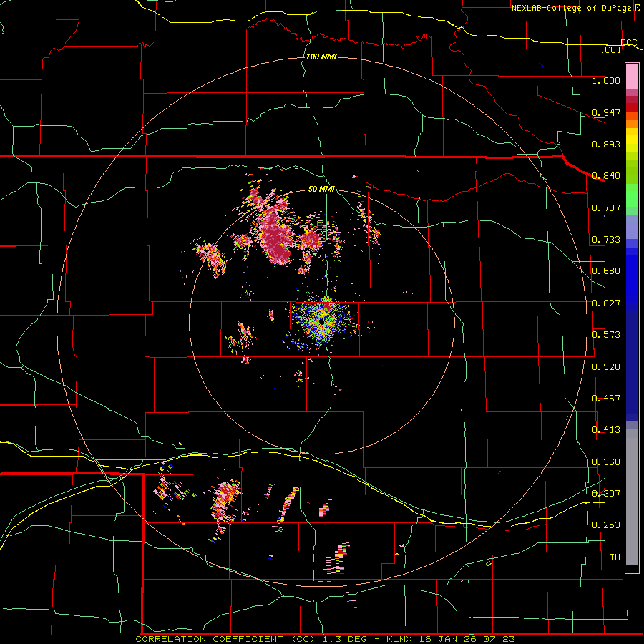Select the 0.253 scale value
Viewport: 644px width, 644px height.
(606, 525)
